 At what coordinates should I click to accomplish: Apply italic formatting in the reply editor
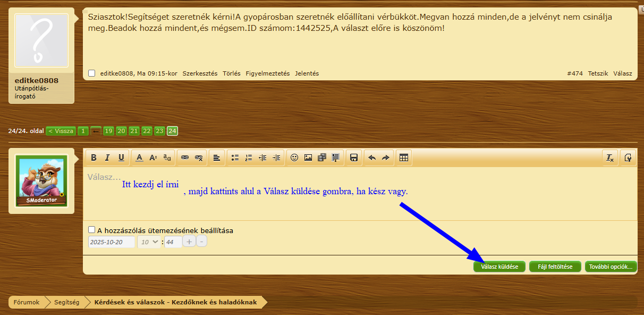pyautogui.click(x=107, y=157)
